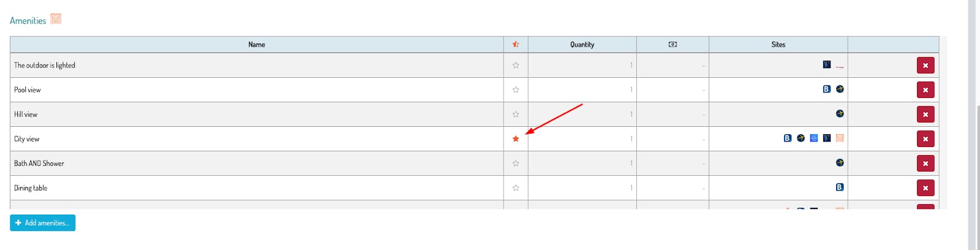Click Quantity field for City view
The height and width of the screenshot is (250, 980).
(x=582, y=138)
